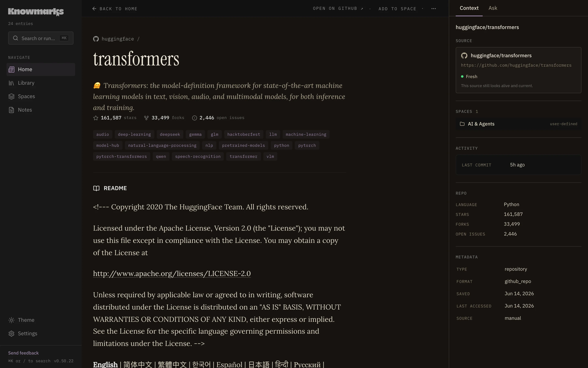
Task: Click the README book icon
Action: pos(96,188)
